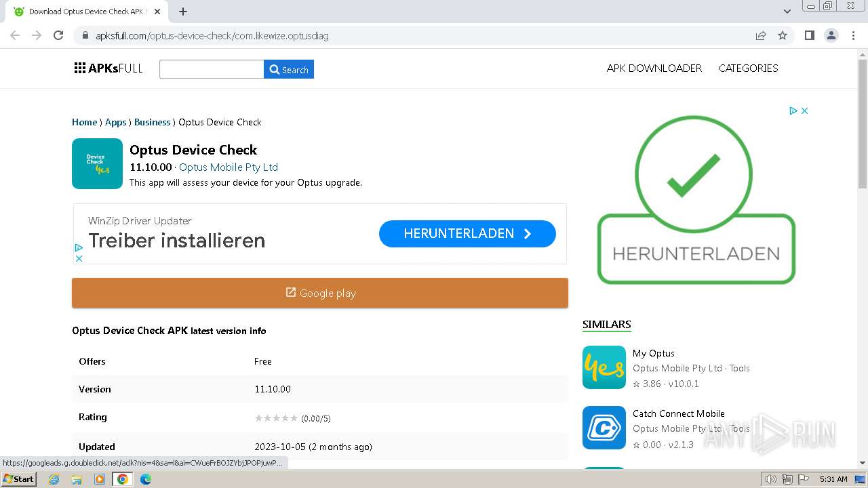View site info via padlock icon
Viewport: 868px width, 488px height.
pyautogui.click(x=85, y=35)
